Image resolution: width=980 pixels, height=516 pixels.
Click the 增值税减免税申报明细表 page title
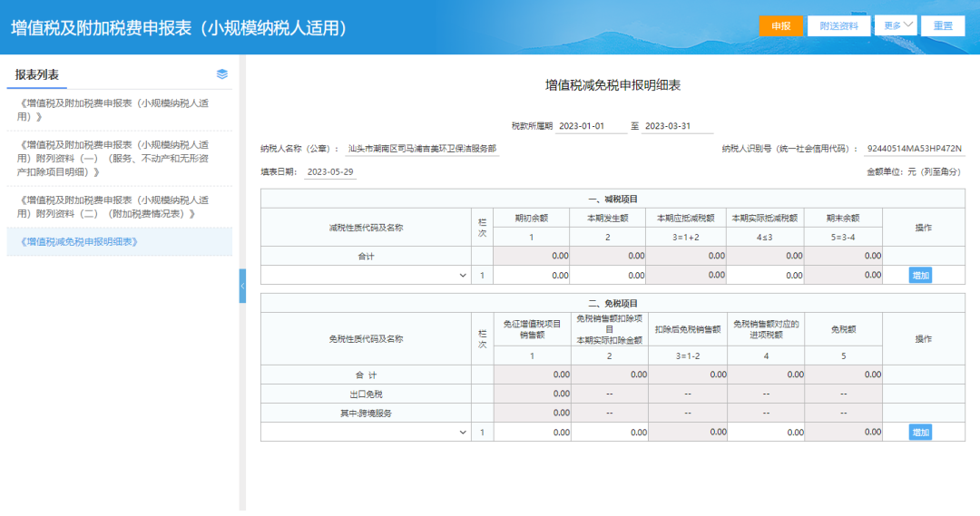click(612, 85)
